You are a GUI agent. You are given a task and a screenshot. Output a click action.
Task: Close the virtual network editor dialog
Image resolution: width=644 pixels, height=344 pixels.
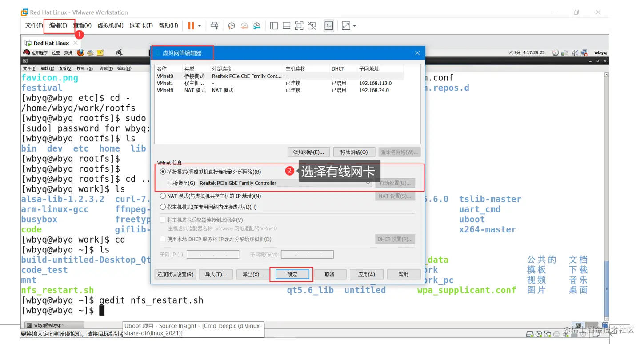tap(417, 53)
